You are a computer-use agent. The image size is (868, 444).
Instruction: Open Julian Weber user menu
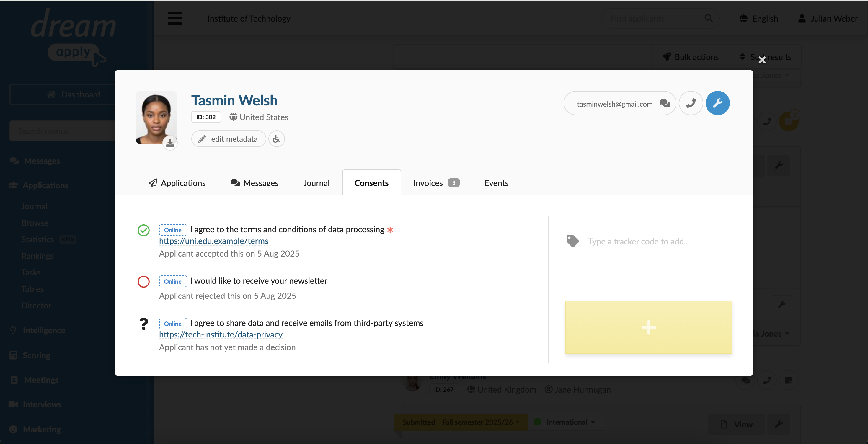[828, 19]
